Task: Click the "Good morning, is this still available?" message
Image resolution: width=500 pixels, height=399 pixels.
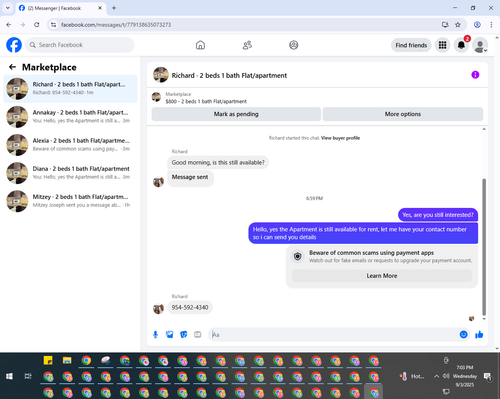Action: pos(218,162)
